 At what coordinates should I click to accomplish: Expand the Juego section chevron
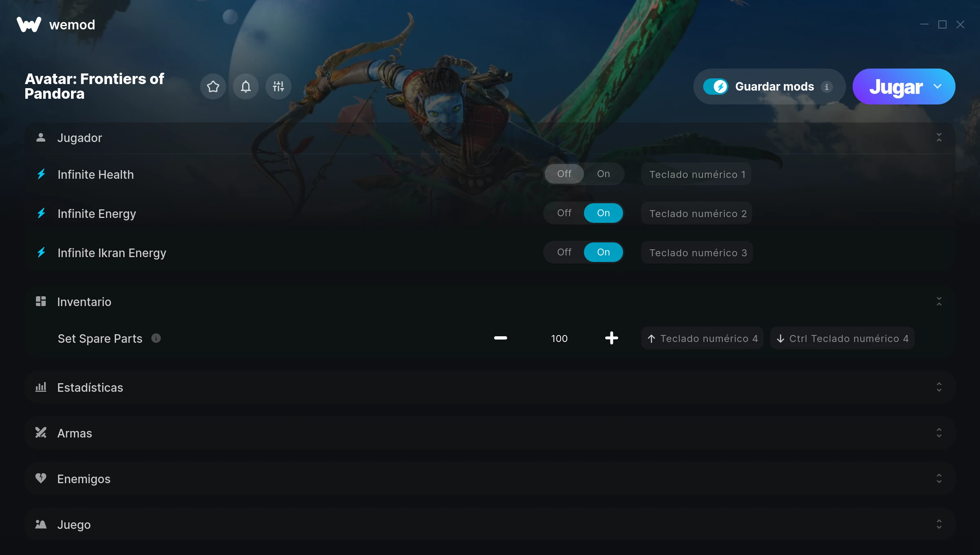coord(939,524)
